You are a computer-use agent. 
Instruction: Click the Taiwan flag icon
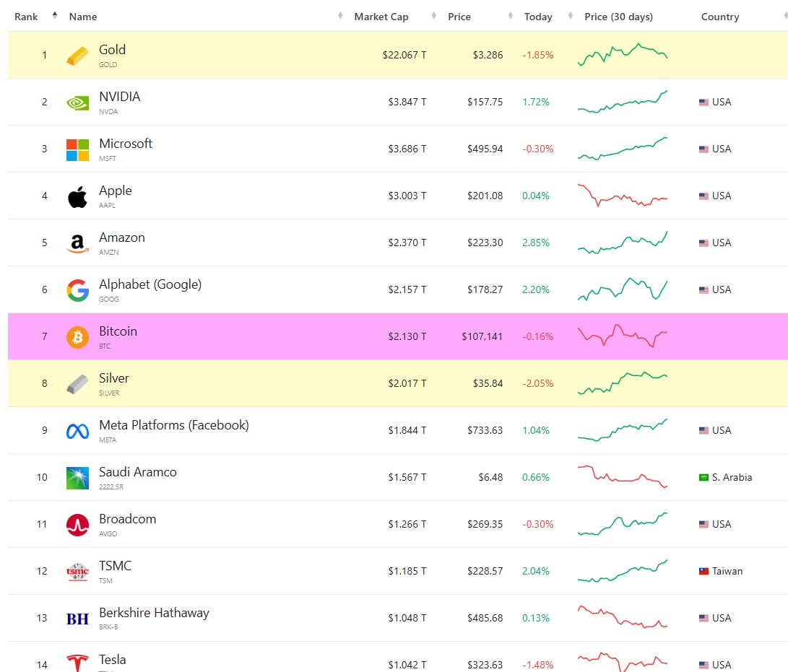(x=703, y=571)
